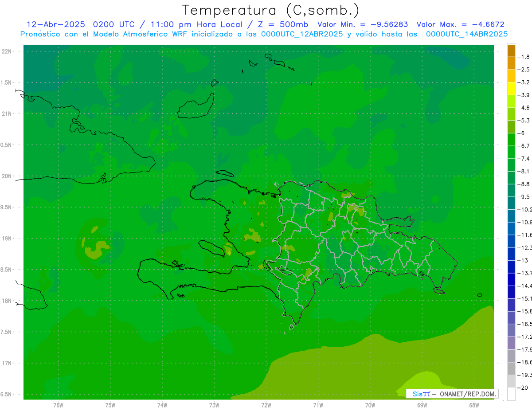Click the "75W" longitude axis label

coord(110,405)
